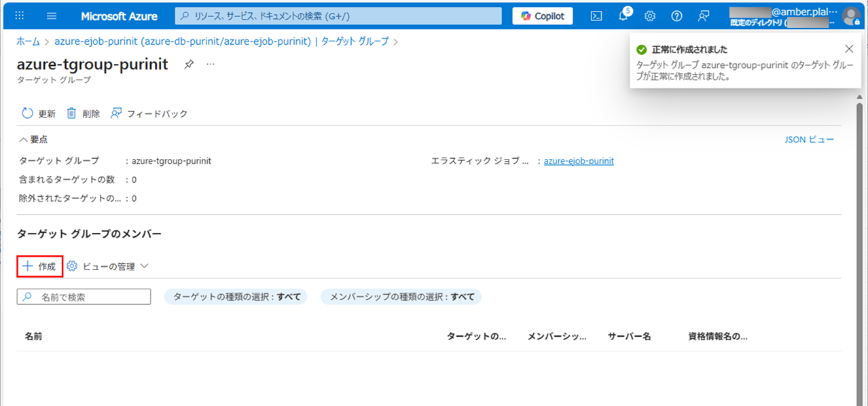This screenshot has height=406, width=868.
Task: Open portal settings gear icon
Action: tap(650, 16)
